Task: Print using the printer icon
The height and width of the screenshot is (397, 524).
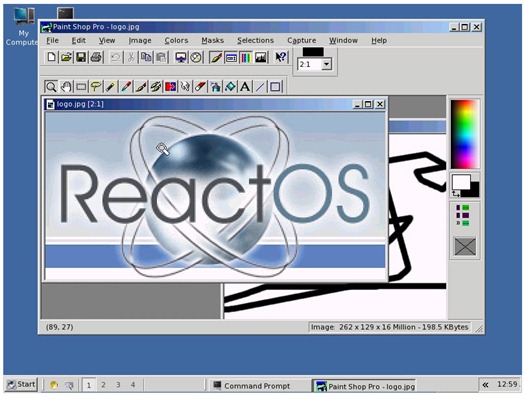Action: tap(96, 57)
